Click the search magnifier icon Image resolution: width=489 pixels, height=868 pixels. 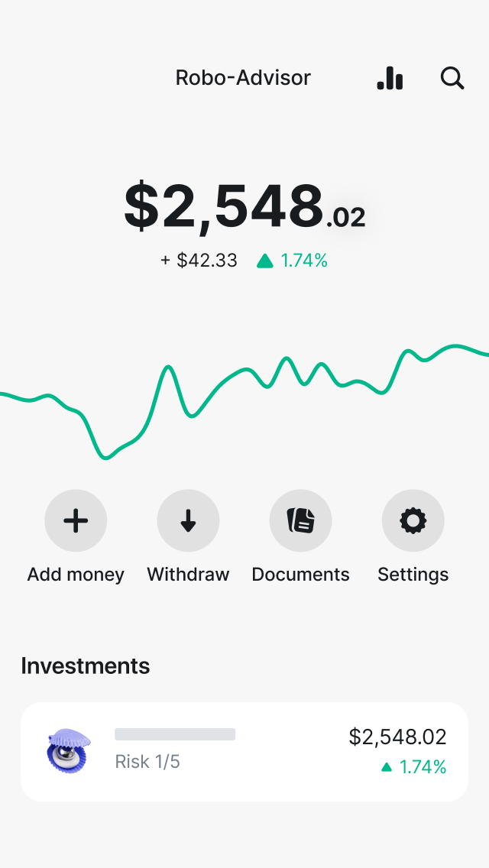pos(452,78)
